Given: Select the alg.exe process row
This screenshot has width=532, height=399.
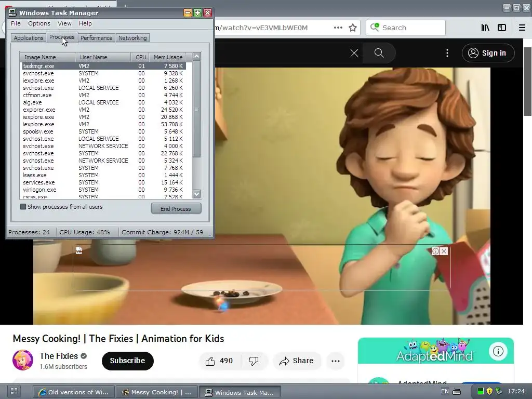Looking at the screenshot, I should 104,102.
